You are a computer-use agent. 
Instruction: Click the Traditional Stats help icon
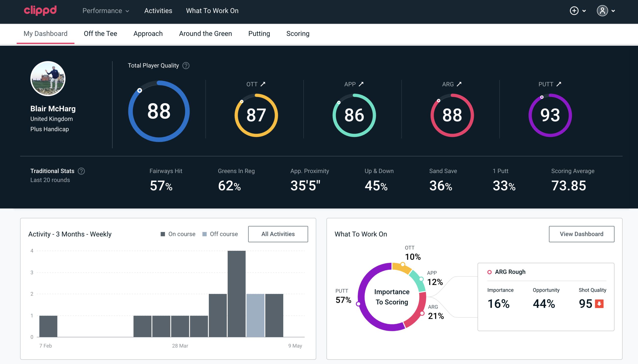click(81, 171)
